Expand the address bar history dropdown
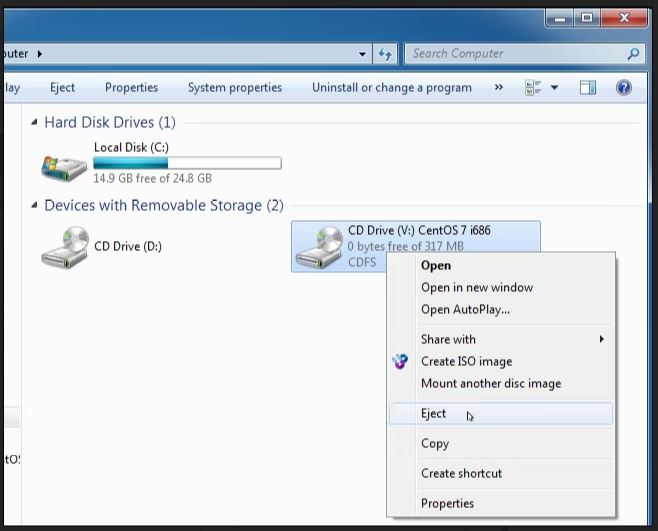The height and width of the screenshot is (531, 658). point(363,54)
